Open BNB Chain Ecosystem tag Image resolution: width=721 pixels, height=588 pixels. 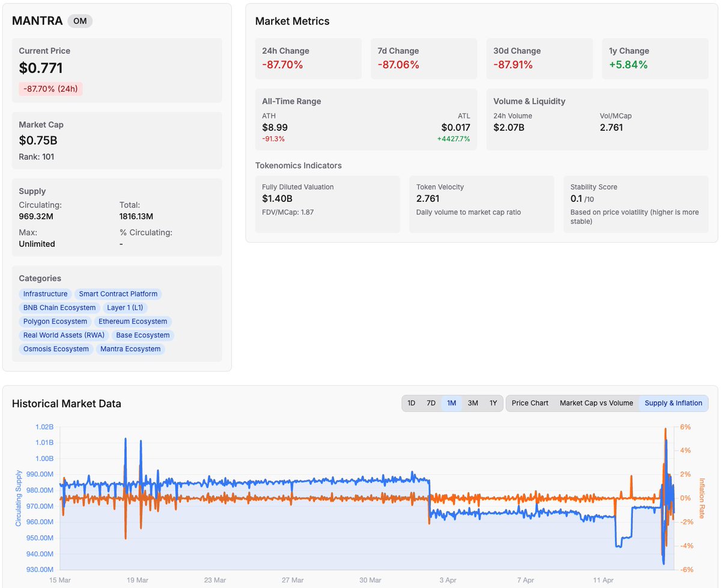click(x=59, y=308)
